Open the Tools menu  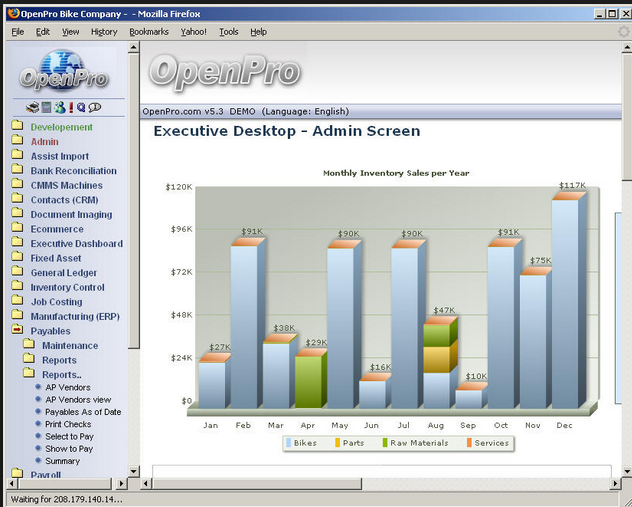click(x=229, y=32)
